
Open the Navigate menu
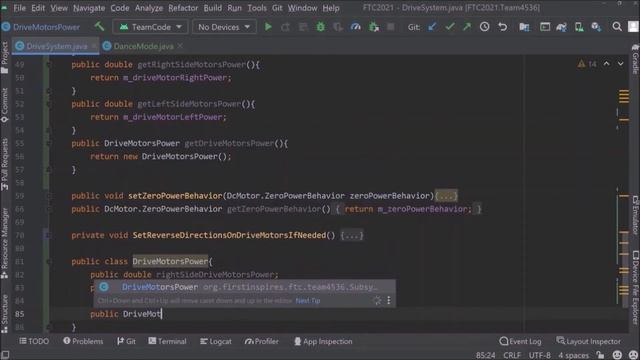[x=89, y=8]
